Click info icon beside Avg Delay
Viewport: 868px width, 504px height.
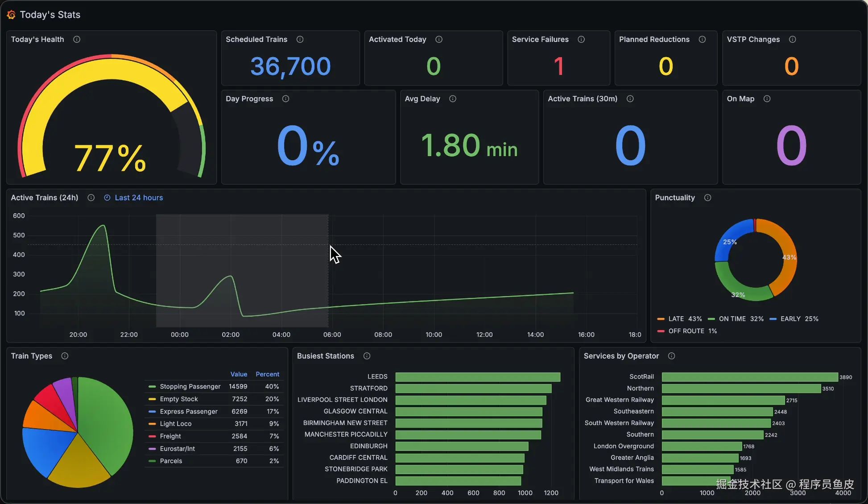coord(453,99)
